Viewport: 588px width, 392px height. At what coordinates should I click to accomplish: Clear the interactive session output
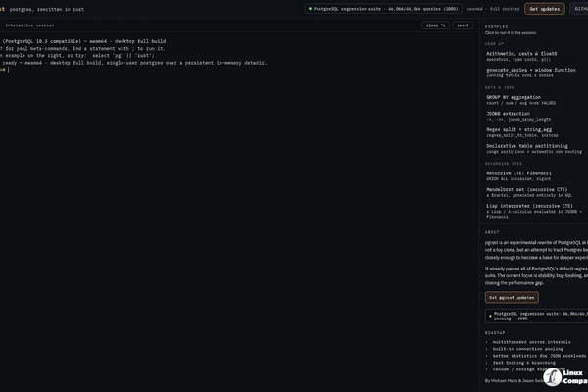pos(435,25)
